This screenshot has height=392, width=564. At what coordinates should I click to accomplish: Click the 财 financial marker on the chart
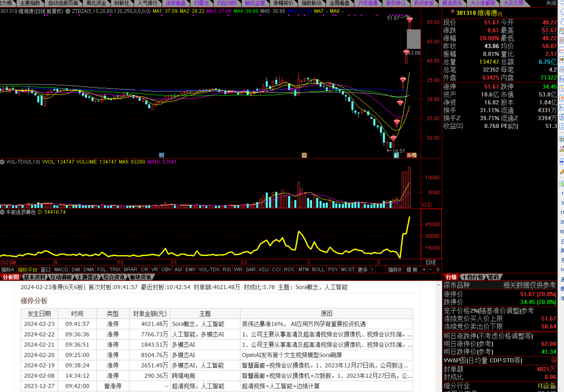click(162, 155)
